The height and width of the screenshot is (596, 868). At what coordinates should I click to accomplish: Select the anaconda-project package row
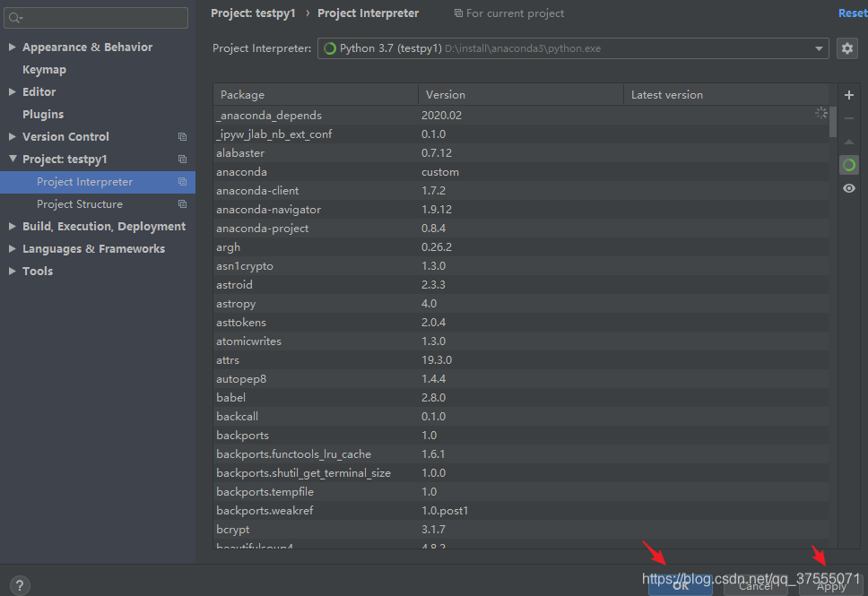point(521,228)
